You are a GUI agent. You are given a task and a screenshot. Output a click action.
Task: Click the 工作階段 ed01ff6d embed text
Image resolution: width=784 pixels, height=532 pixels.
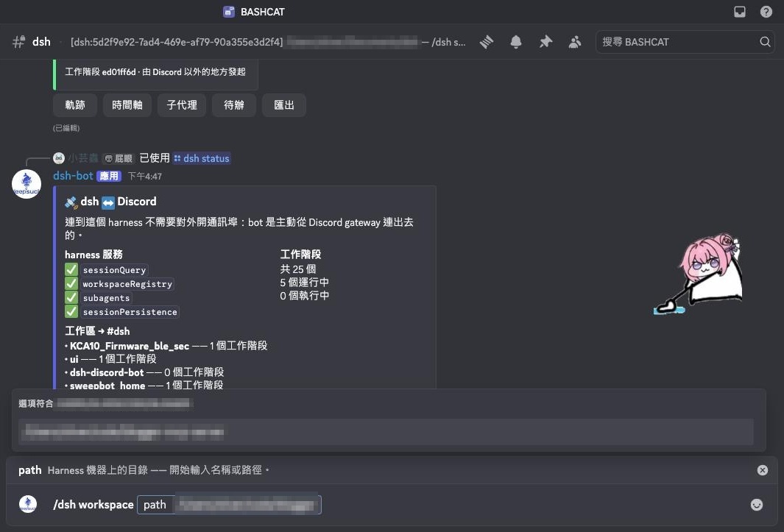(155, 72)
